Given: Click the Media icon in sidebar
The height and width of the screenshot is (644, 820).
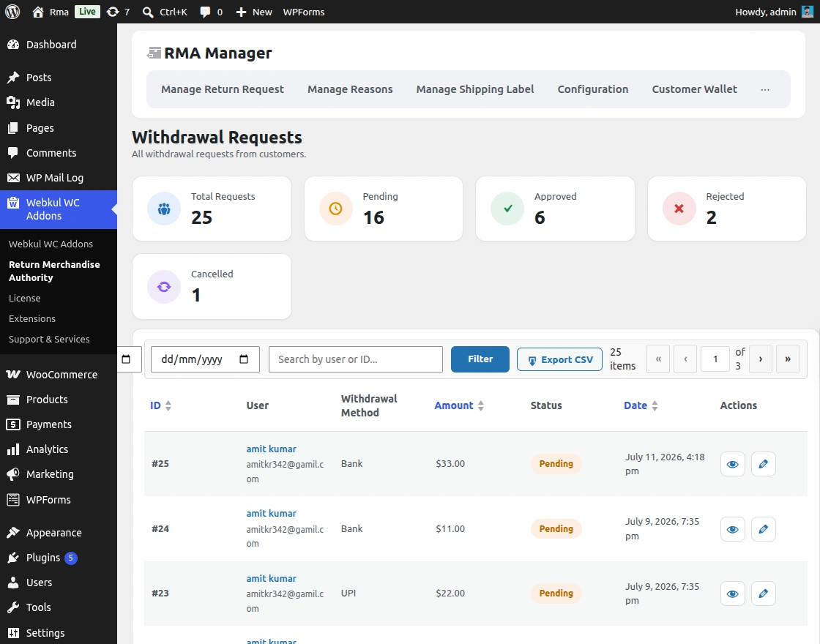Looking at the screenshot, I should (13, 102).
